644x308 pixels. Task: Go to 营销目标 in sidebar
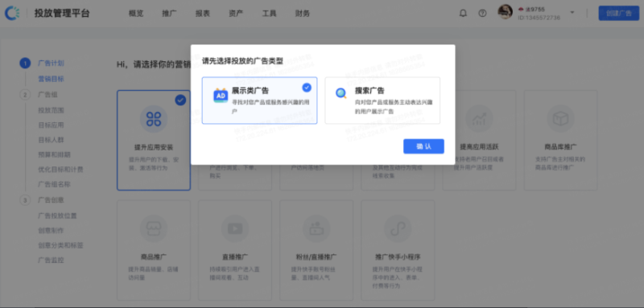[51, 79]
